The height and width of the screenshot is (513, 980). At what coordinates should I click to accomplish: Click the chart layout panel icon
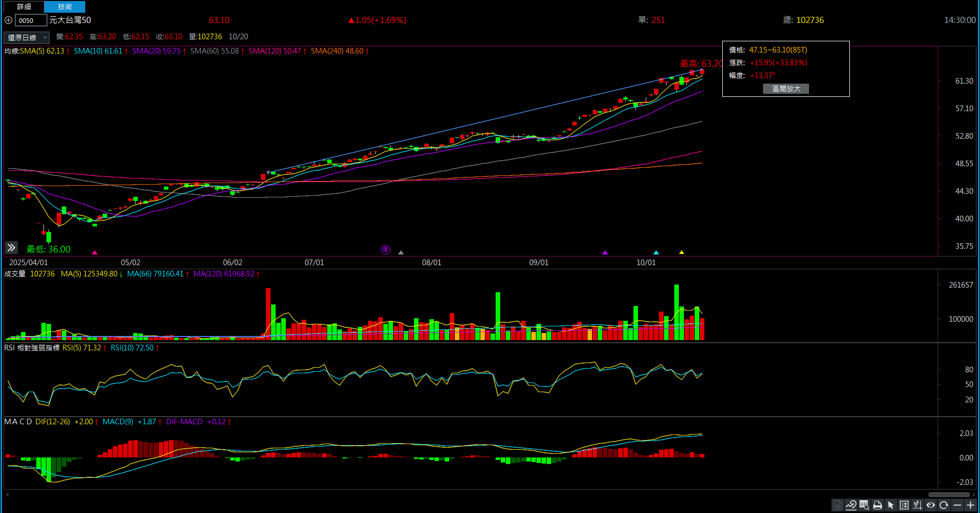tap(904, 505)
